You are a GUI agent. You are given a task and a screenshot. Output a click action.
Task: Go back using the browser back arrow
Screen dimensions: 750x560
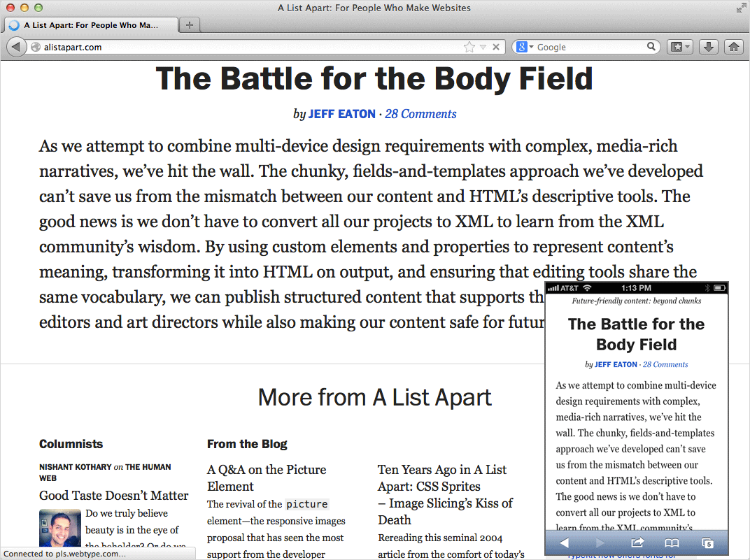click(x=16, y=47)
